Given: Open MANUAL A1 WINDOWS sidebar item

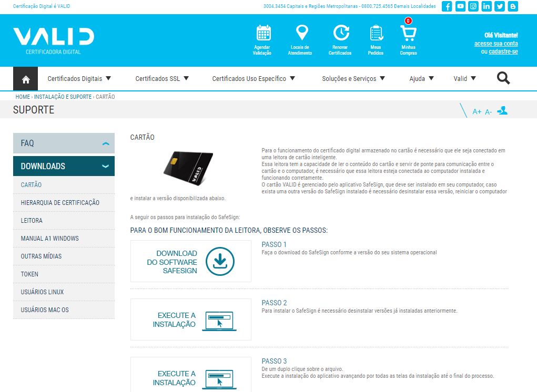Looking at the screenshot, I should coord(64,239).
